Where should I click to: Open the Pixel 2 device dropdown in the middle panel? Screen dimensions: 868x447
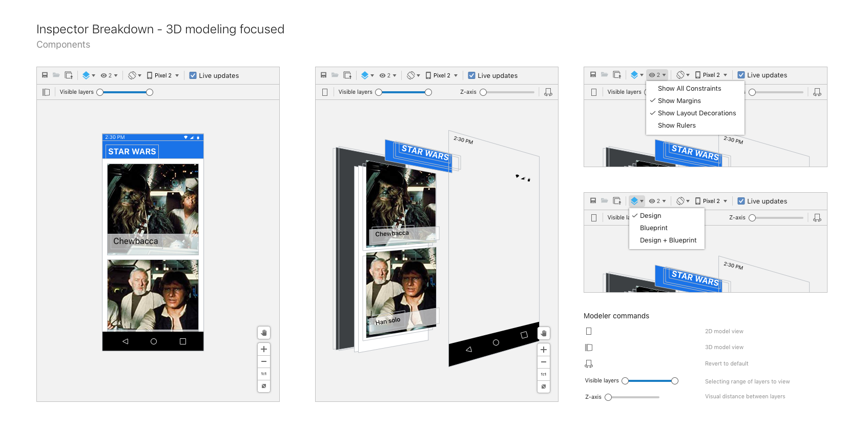pyautogui.click(x=442, y=75)
